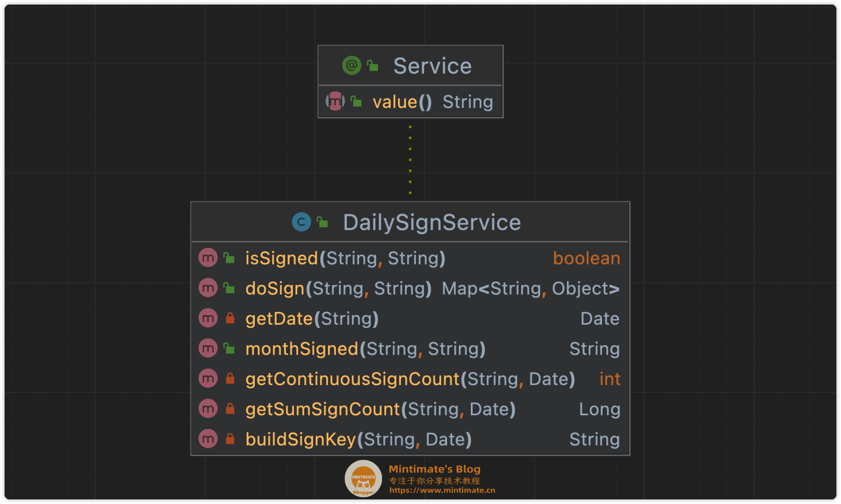Select the getDate(String) method
The width and height of the screenshot is (841, 504).
pyautogui.click(x=312, y=319)
